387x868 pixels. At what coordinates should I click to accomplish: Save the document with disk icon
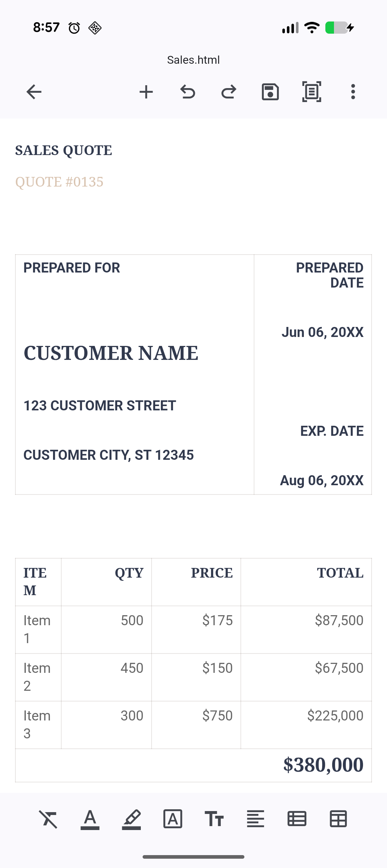(x=270, y=92)
